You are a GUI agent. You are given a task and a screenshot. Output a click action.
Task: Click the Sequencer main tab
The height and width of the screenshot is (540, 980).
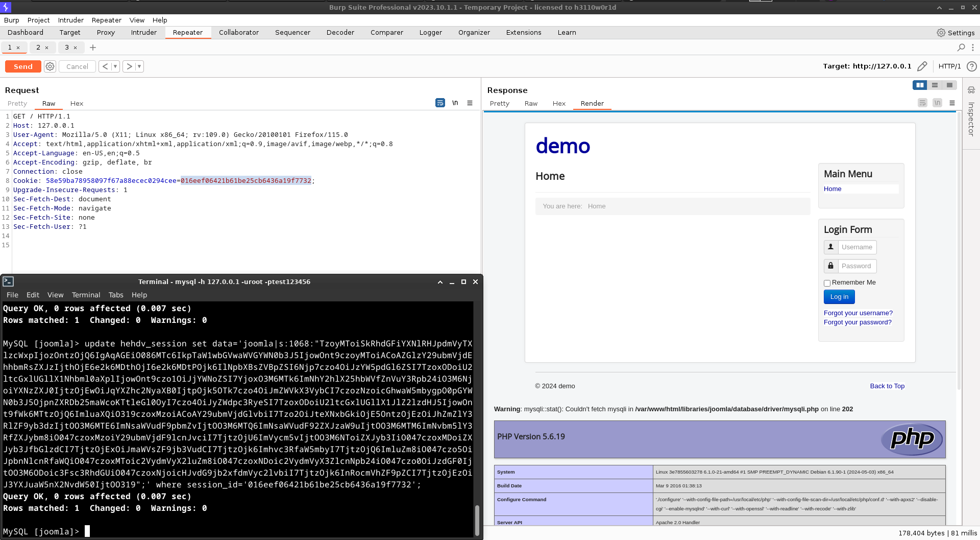pos(292,32)
